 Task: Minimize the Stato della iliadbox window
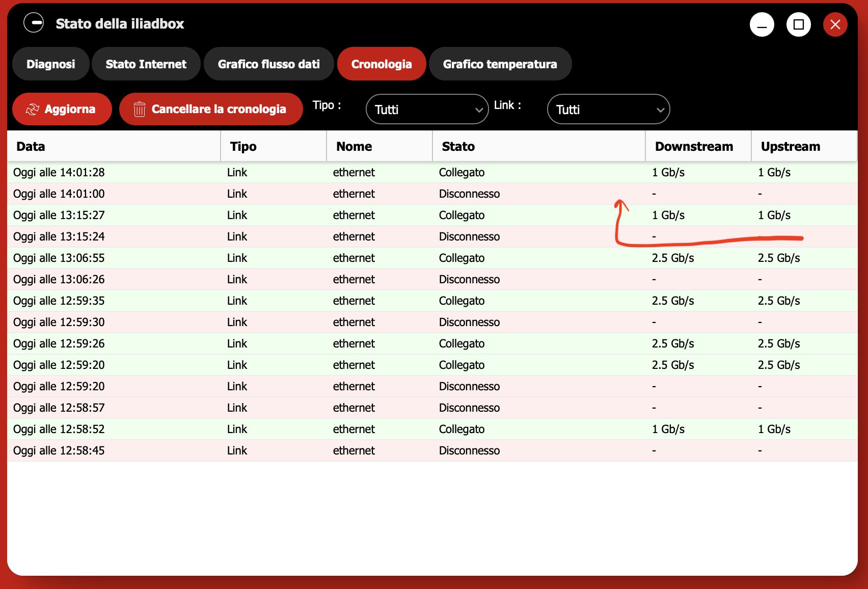tap(762, 24)
